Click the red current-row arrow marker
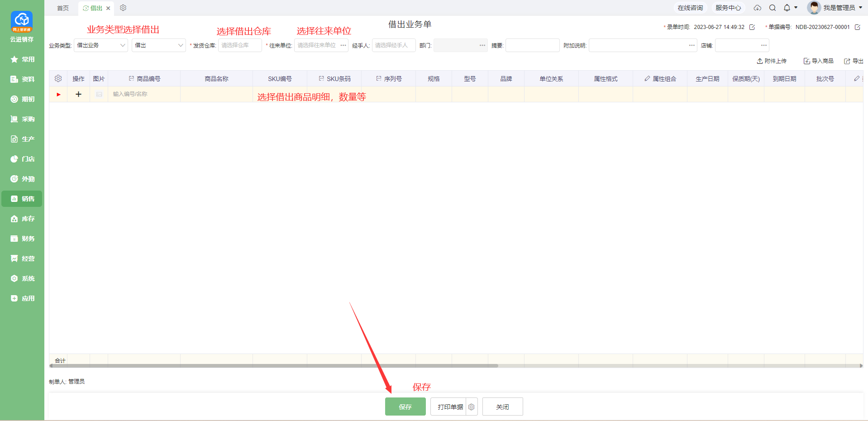868x421 pixels. [x=58, y=94]
